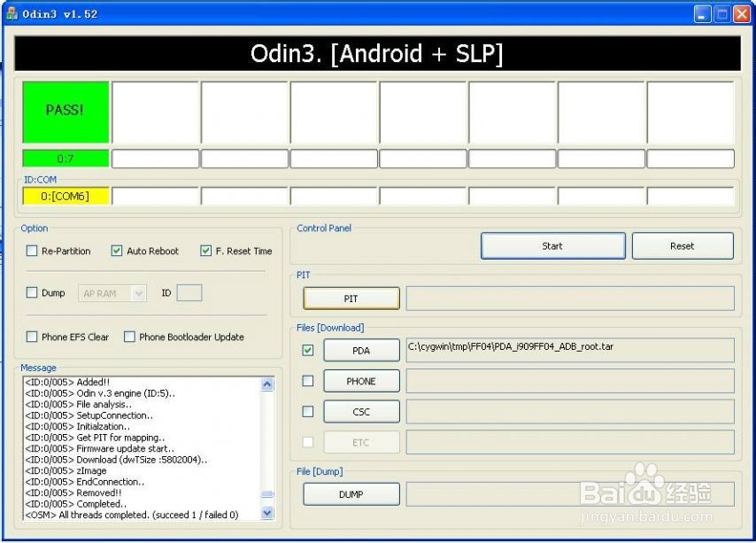Click the message log scroll-up arrow
756x543 pixels.
[x=267, y=384]
